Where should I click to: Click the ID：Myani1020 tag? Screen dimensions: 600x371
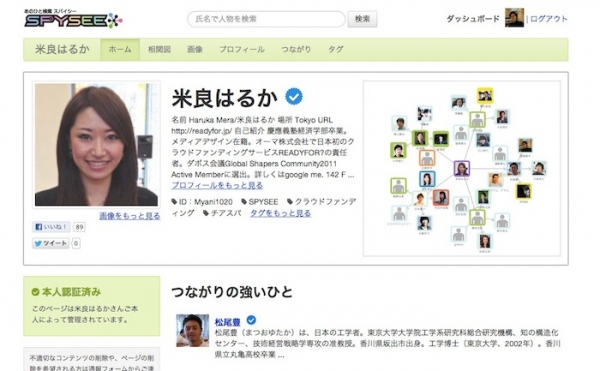click(202, 202)
